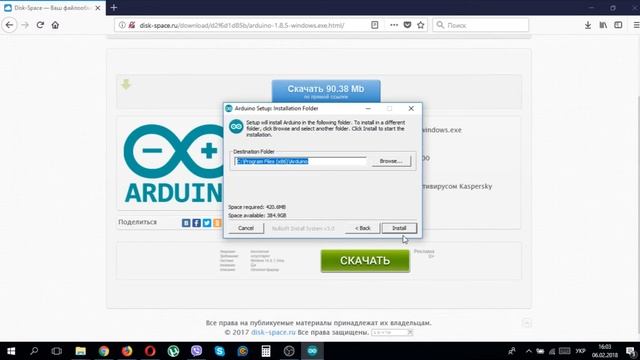Screen dimensions: 640x360
Task: Open the taskbar clock and calendar
Action: click(x=604, y=351)
